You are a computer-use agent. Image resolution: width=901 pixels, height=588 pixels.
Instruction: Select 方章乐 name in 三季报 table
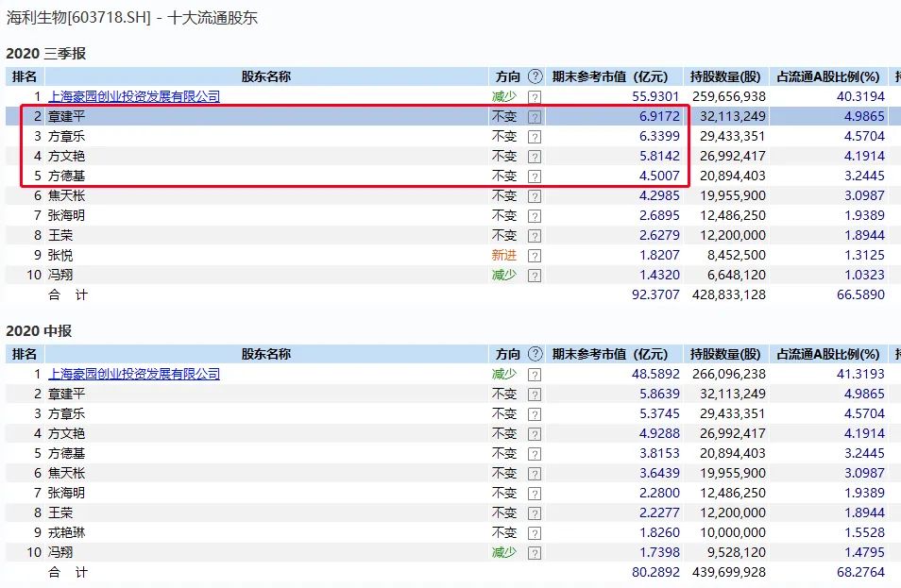(x=67, y=136)
